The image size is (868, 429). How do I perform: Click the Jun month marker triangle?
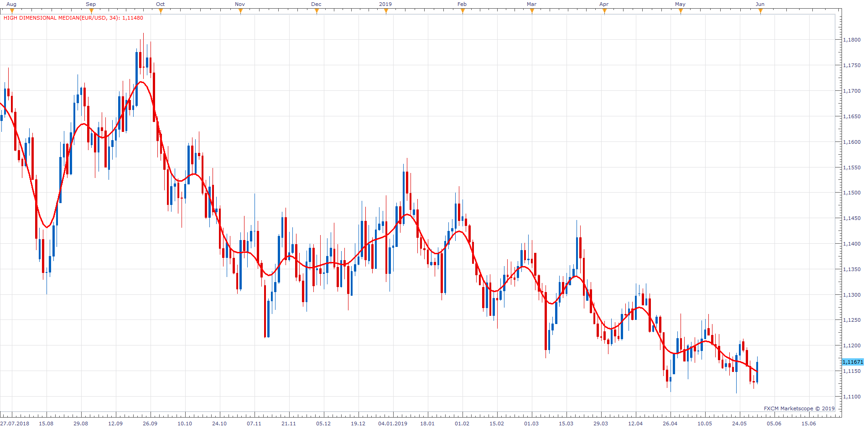pyautogui.click(x=760, y=11)
